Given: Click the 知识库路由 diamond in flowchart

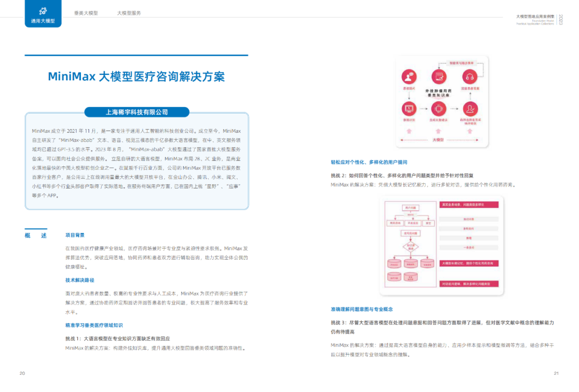Looking at the screenshot, I should coord(411,247).
